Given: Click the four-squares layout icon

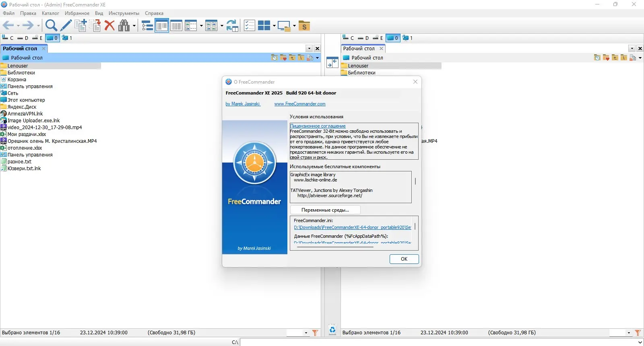Looking at the screenshot, I should tap(264, 26).
